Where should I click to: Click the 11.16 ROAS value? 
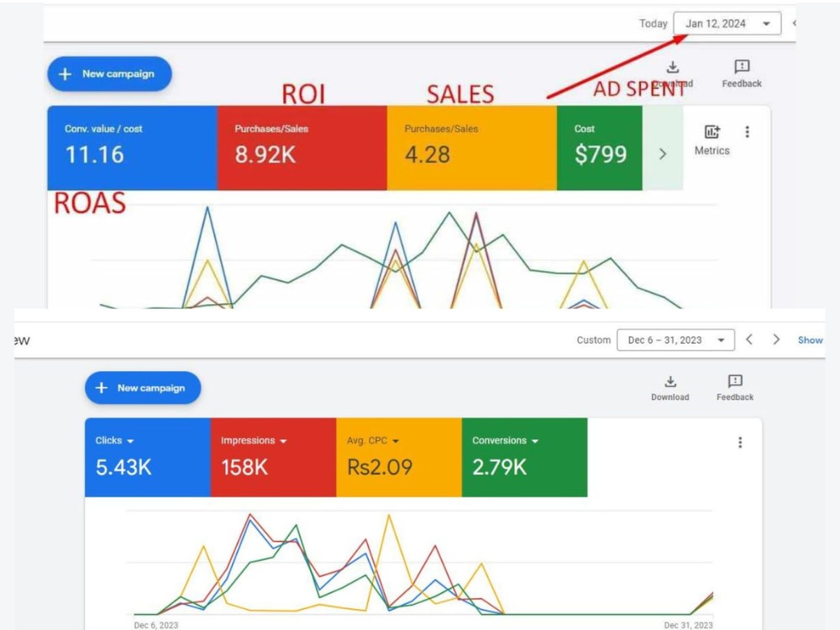click(x=94, y=155)
